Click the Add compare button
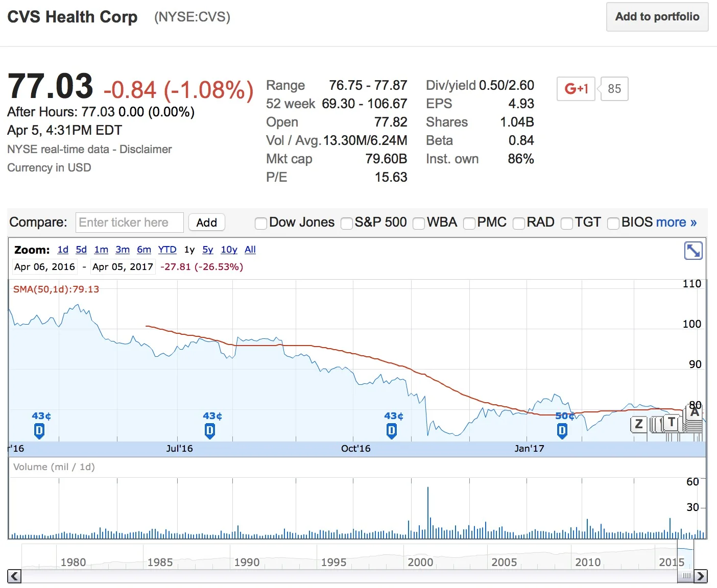The height and width of the screenshot is (588, 717). pos(207,223)
